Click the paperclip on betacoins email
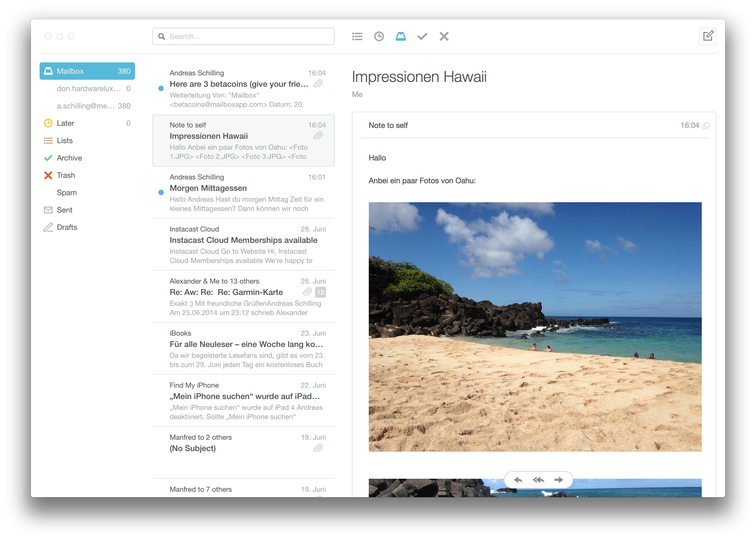Viewport: 756px width, 540px height. click(318, 83)
